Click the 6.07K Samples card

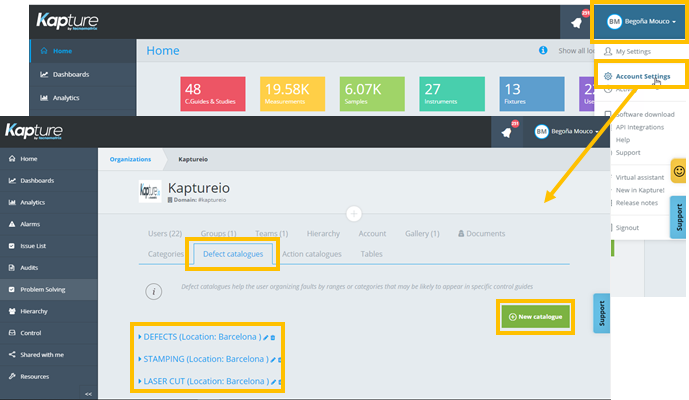click(x=372, y=94)
